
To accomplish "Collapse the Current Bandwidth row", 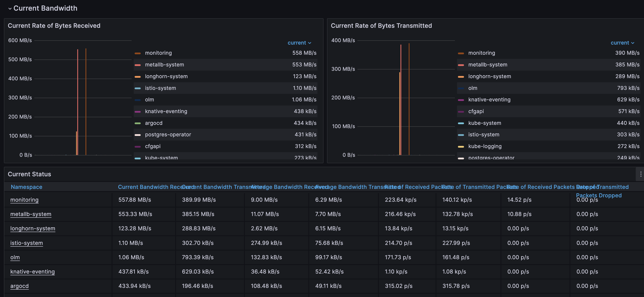I will point(10,8).
